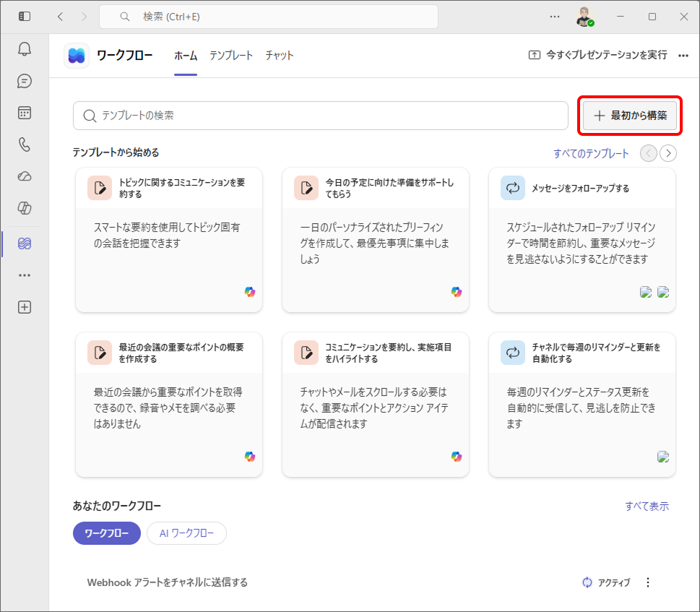Screen dimensions: 700x612
Task: Click Copilot badge on トピックに関する card
Action: 249,292
